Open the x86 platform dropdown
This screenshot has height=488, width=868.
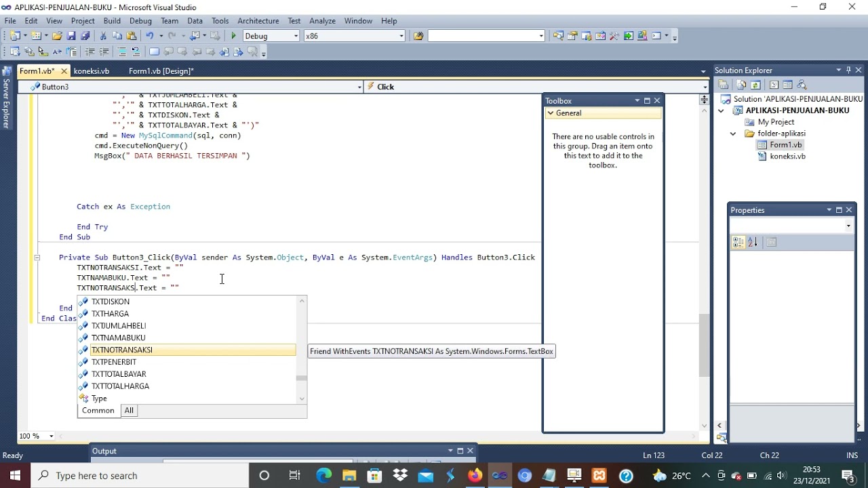(401, 36)
